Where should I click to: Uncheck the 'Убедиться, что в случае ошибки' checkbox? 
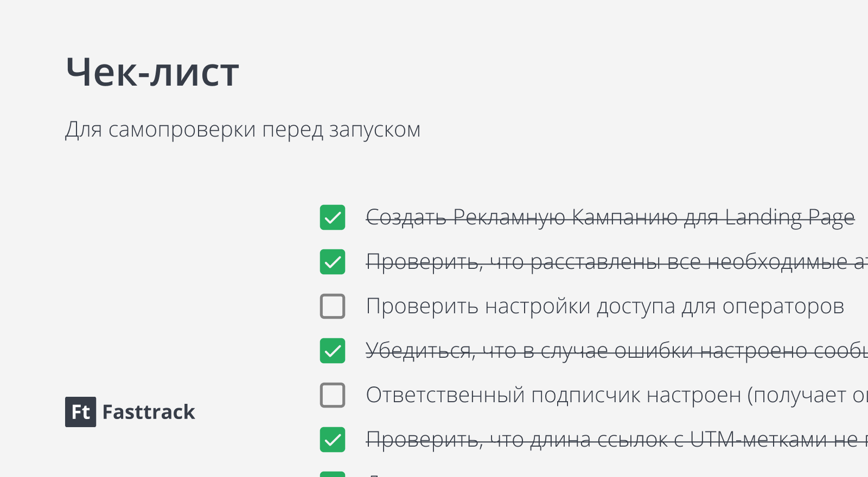click(x=333, y=351)
